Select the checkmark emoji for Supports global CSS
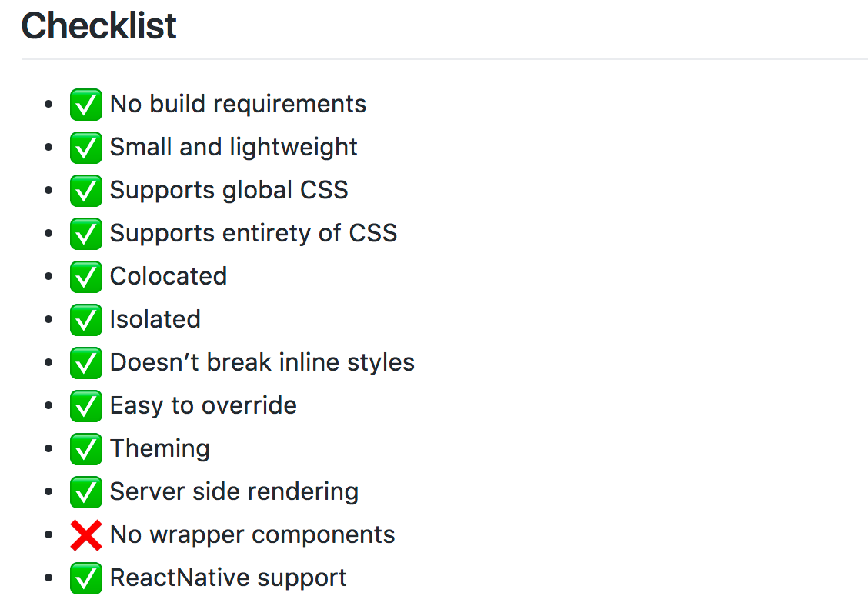The image size is (868, 606). point(86,191)
